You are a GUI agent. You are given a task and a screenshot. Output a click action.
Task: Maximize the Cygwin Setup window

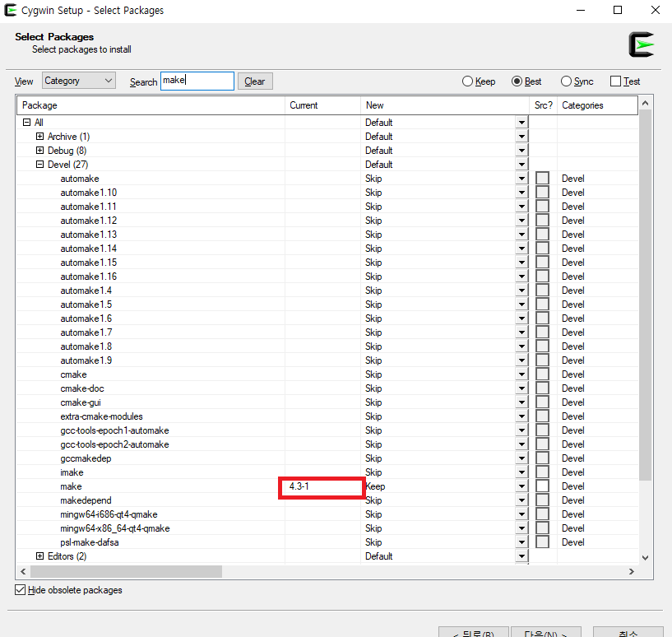(x=618, y=10)
